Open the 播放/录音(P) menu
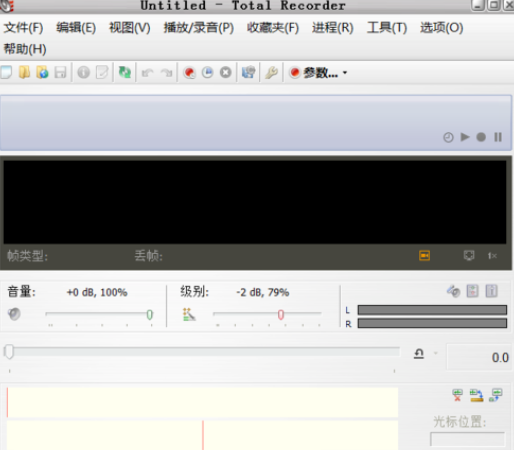This screenshot has height=450, width=514. tap(199, 28)
